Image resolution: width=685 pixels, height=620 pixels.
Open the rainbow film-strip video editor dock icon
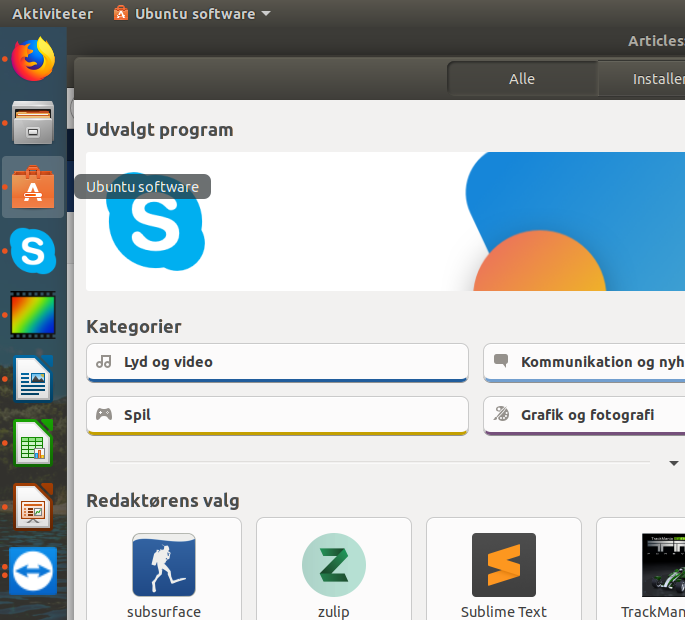click(x=33, y=315)
